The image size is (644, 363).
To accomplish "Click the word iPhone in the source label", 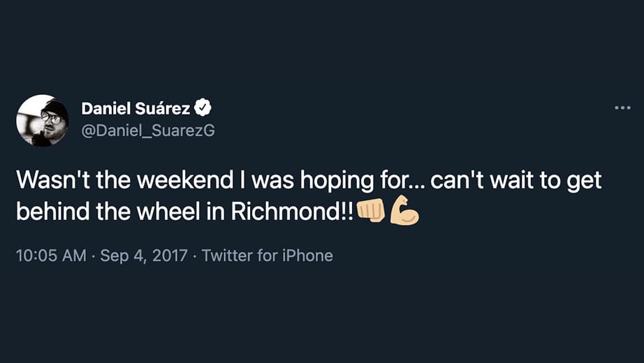I will (307, 255).
